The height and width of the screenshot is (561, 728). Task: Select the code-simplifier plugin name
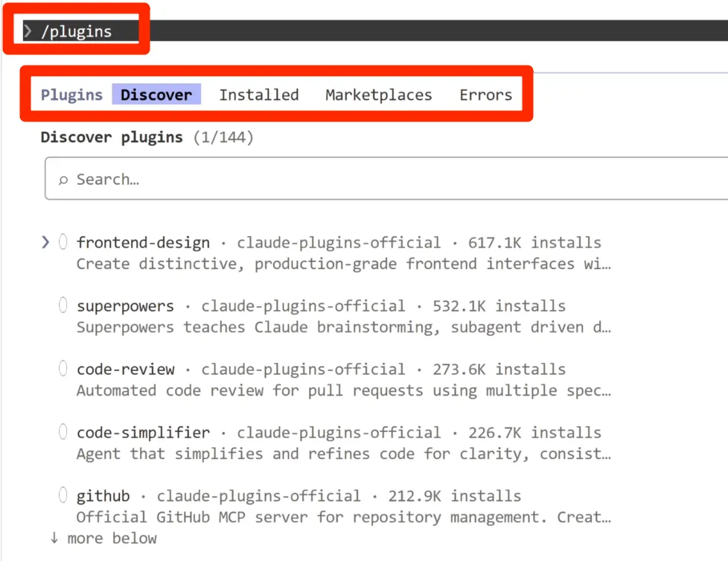click(143, 432)
